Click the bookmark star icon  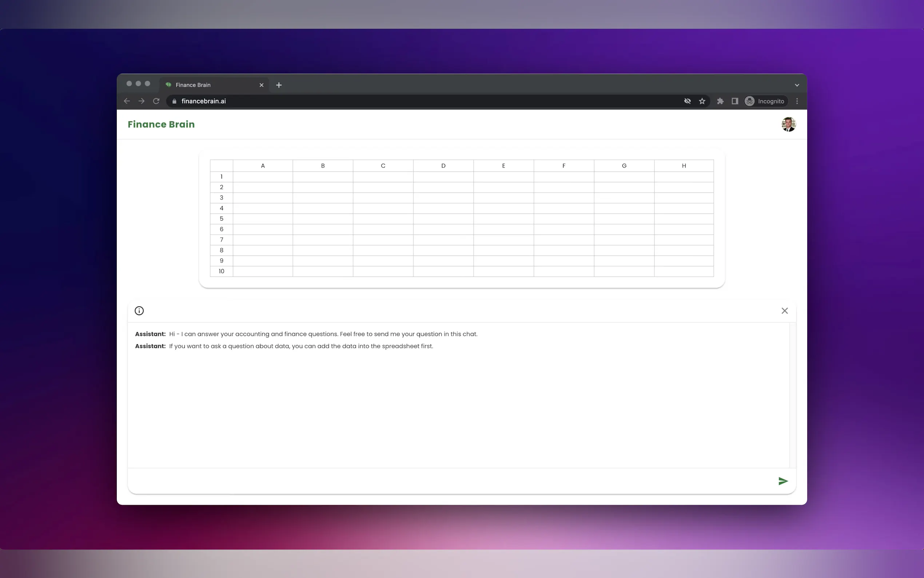tap(702, 101)
